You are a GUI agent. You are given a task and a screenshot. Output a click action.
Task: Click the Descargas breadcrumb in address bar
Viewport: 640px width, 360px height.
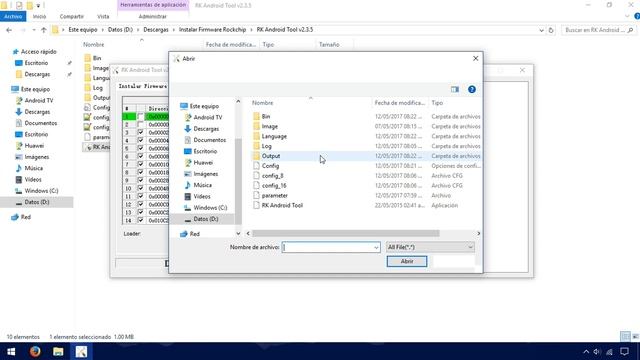[x=156, y=30]
